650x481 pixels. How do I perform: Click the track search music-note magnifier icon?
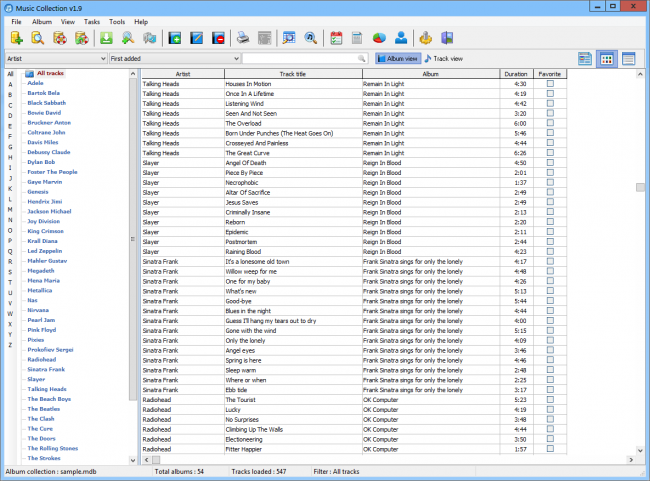pyautogui.click(x=310, y=38)
